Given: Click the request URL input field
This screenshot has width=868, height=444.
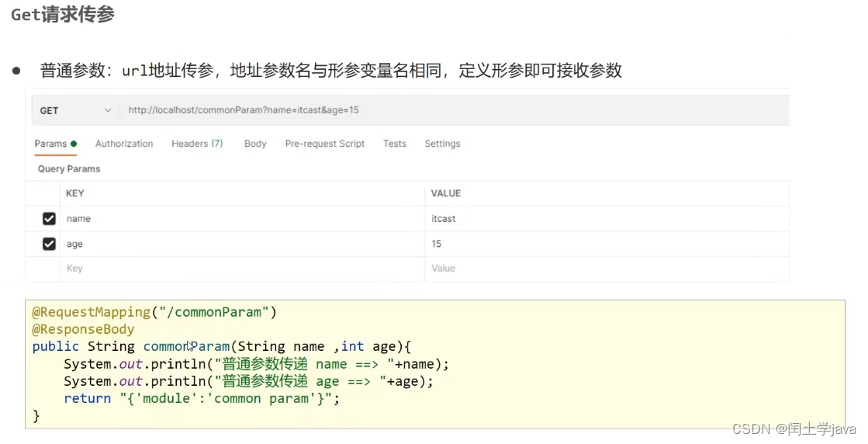Looking at the screenshot, I should click(454, 110).
